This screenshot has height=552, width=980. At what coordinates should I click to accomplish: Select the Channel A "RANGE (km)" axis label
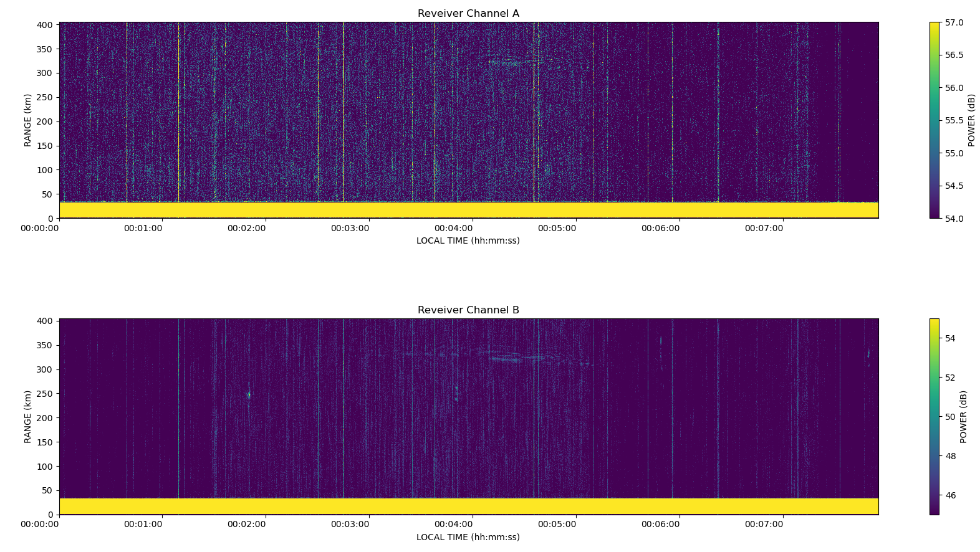coord(27,120)
